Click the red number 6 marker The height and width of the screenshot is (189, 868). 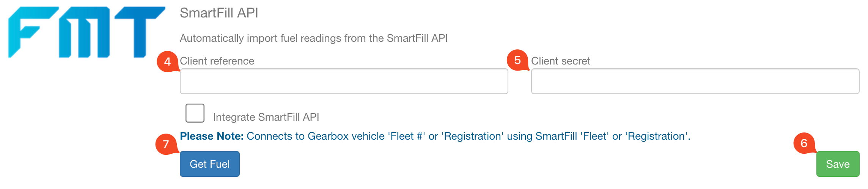[804, 143]
